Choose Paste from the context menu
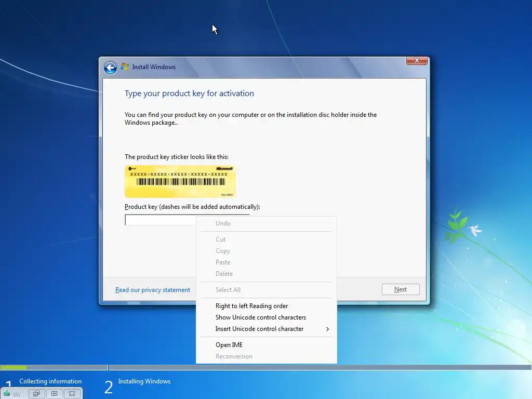The height and width of the screenshot is (399, 532). tap(267, 262)
